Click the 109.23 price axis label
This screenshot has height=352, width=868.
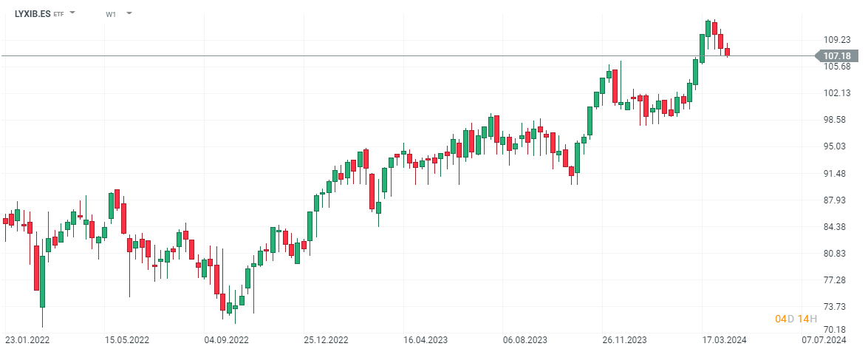point(836,40)
